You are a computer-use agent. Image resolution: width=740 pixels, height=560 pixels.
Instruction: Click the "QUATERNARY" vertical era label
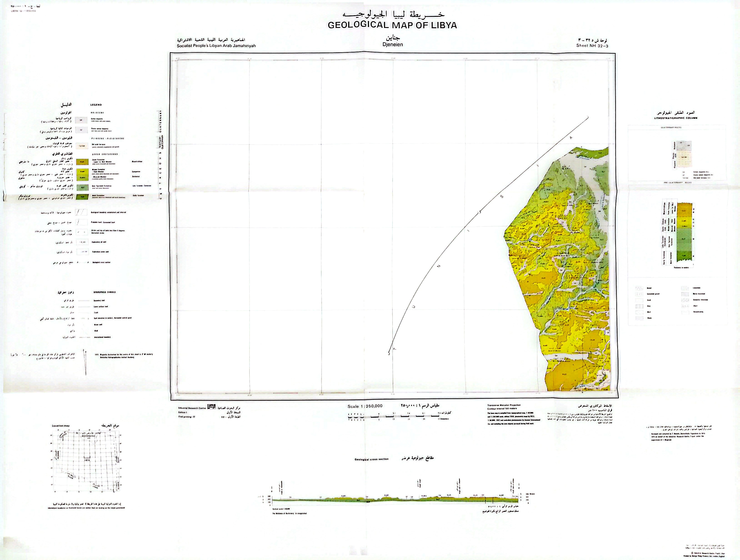(161, 121)
